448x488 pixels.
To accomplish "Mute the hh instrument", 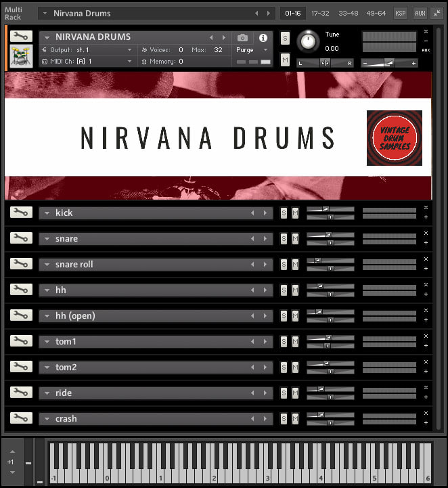I will coord(295,290).
